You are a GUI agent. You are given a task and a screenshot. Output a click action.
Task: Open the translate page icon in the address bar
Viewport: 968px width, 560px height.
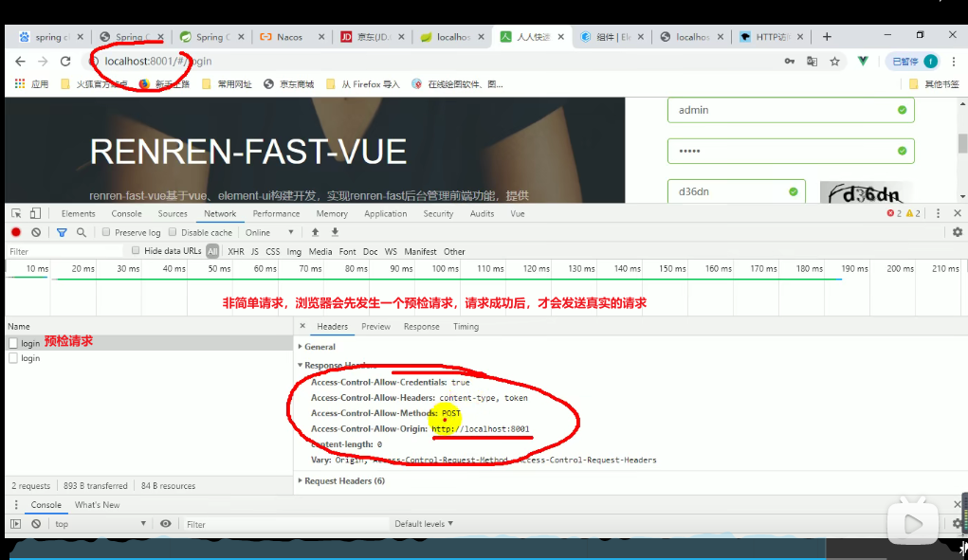[812, 61]
